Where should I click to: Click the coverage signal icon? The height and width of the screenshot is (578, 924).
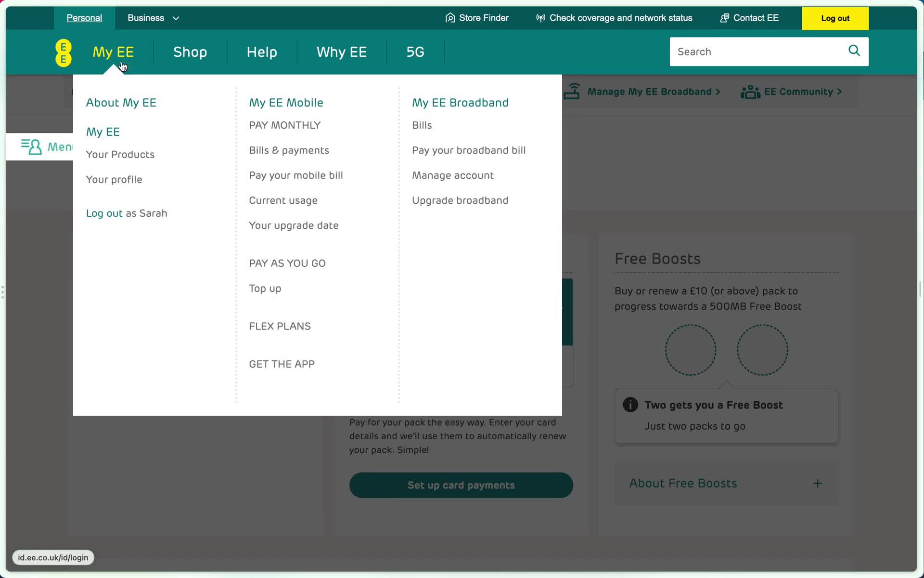(x=540, y=18)
